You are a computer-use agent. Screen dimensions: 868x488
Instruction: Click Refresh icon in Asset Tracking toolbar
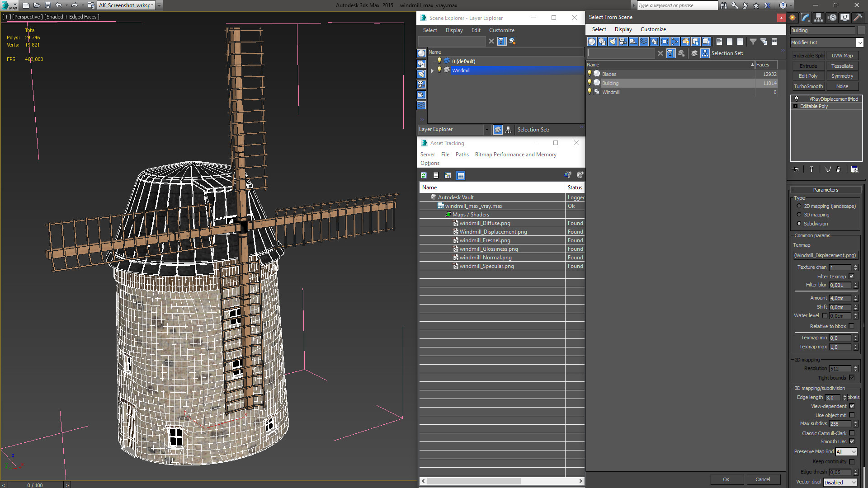coord(424,175)
